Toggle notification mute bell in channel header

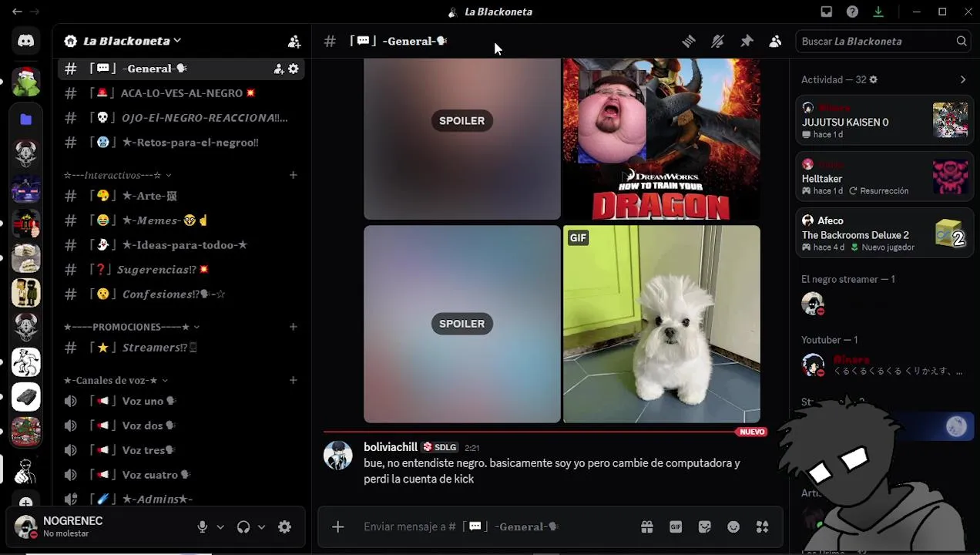[x=717, y=42]
